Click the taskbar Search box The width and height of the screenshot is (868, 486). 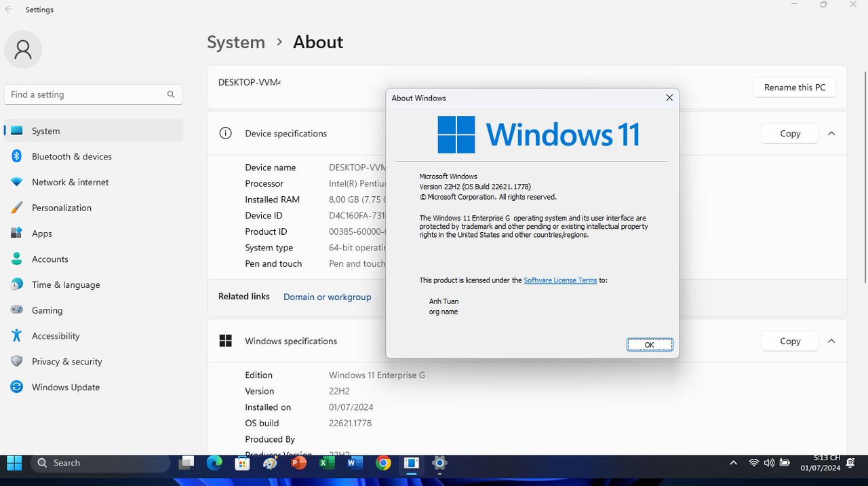click(100, 463)
